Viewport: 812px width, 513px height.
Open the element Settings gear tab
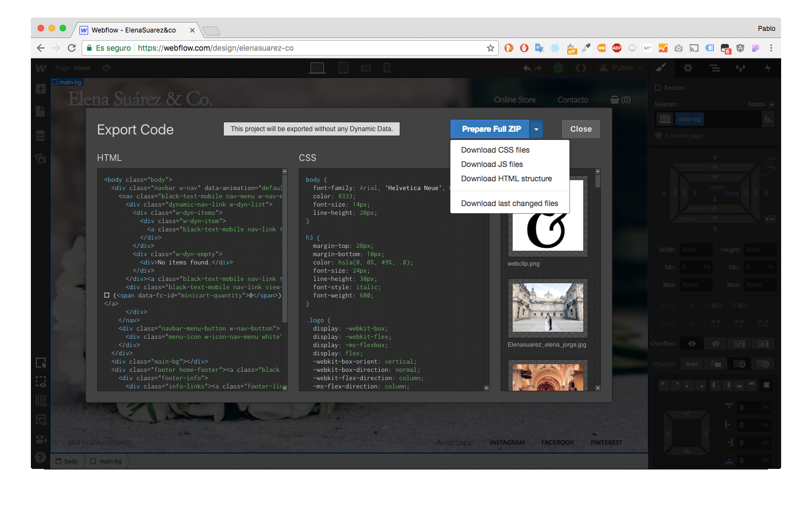[688, 68]
